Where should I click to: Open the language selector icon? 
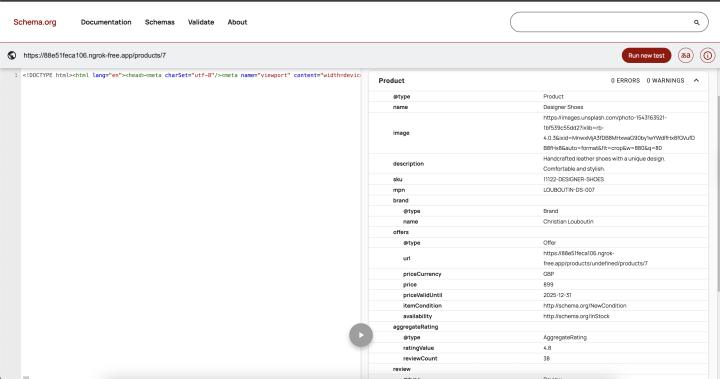(686, 55)
